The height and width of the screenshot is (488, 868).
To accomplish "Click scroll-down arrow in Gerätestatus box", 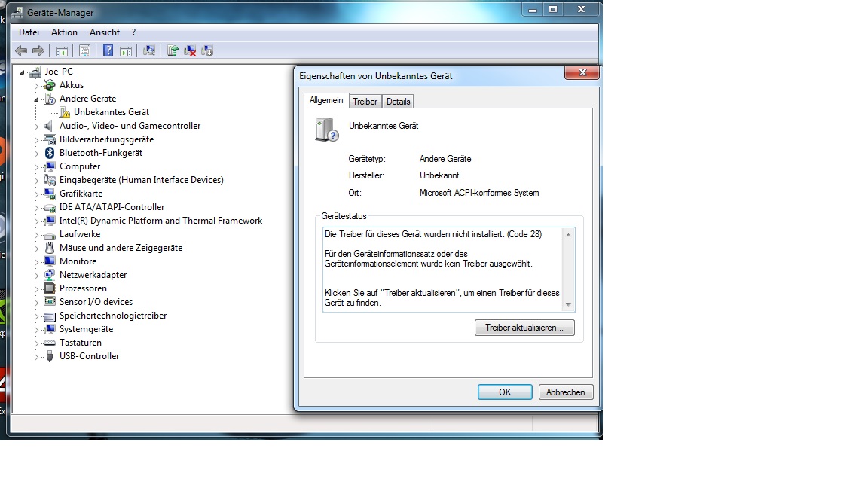I will (568, 305).
